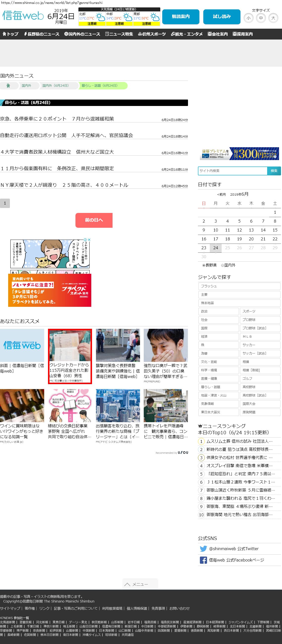The width and height of the screenshot is (282, 644).
Task: Open ranking item 10 御嶽海関 地元で熱い稽古
Action: click(239, 515)
